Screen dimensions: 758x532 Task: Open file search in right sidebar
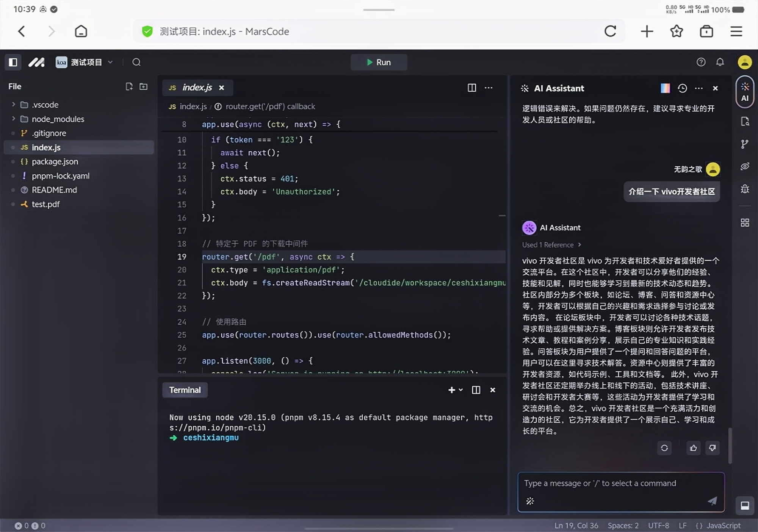pos(745,121)
